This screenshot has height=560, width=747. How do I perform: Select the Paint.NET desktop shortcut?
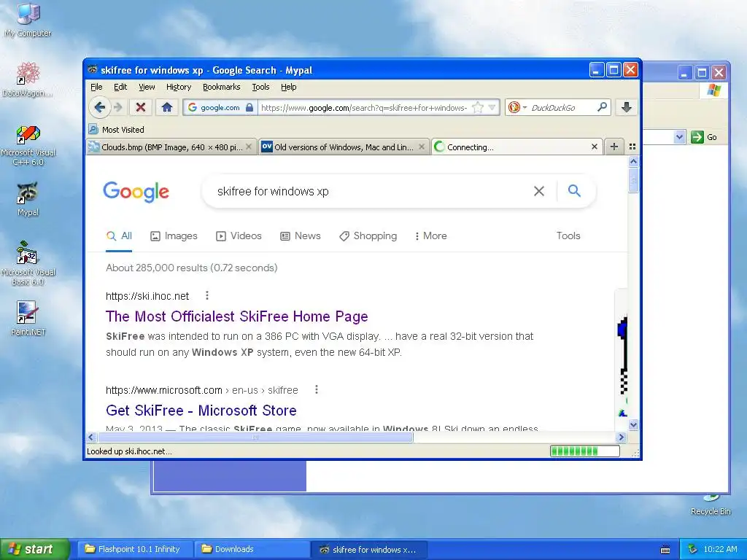[28, 318]
